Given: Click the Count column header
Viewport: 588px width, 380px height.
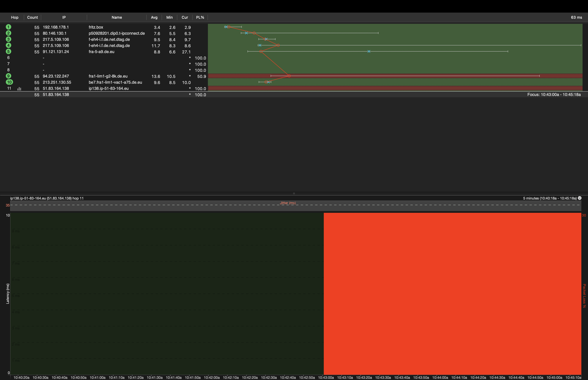Looking at the screenshot, I should click(32, 17).
